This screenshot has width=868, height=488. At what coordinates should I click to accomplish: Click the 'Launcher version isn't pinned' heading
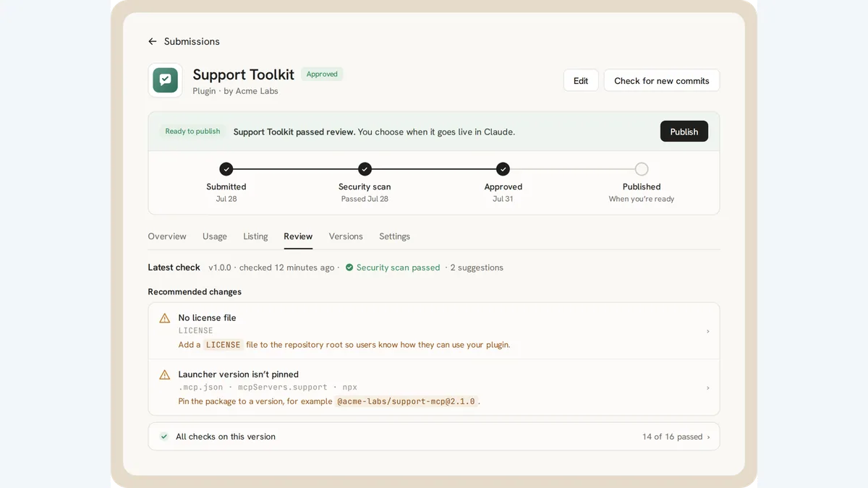click(239, 374)
